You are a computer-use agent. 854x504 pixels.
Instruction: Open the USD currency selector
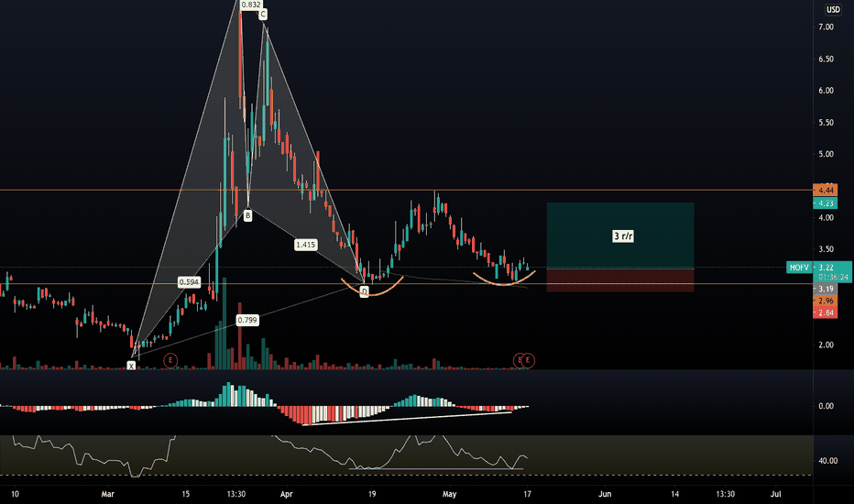click(833, 9)
